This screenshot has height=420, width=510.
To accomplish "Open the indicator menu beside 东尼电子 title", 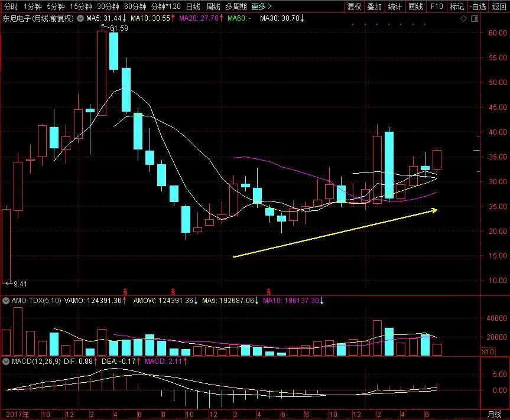I will click(x=80, y=18).
